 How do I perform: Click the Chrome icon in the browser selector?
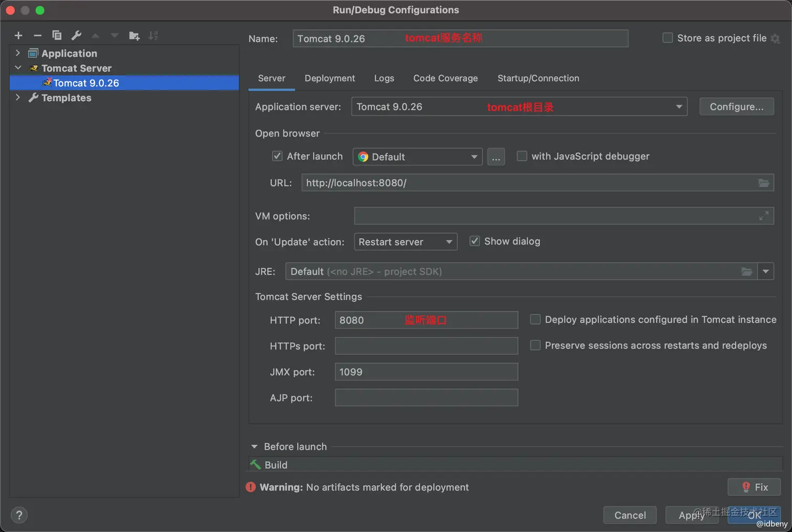(x=363, y=157)
